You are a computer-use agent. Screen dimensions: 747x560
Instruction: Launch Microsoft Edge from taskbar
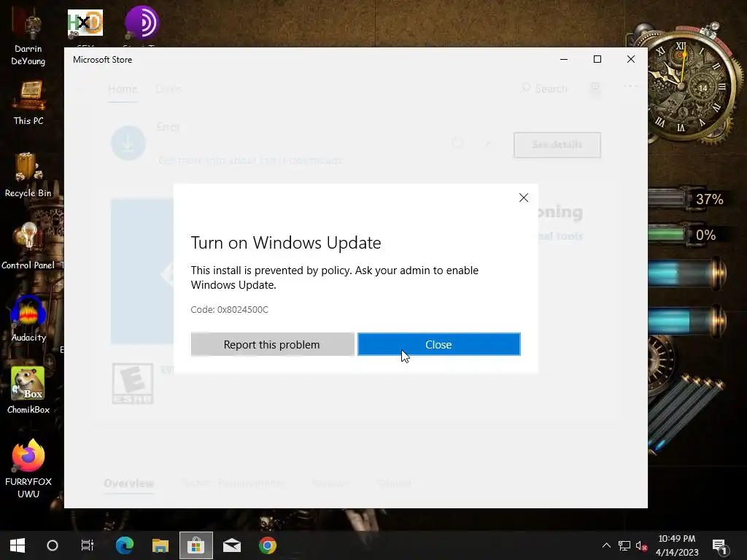124,545
